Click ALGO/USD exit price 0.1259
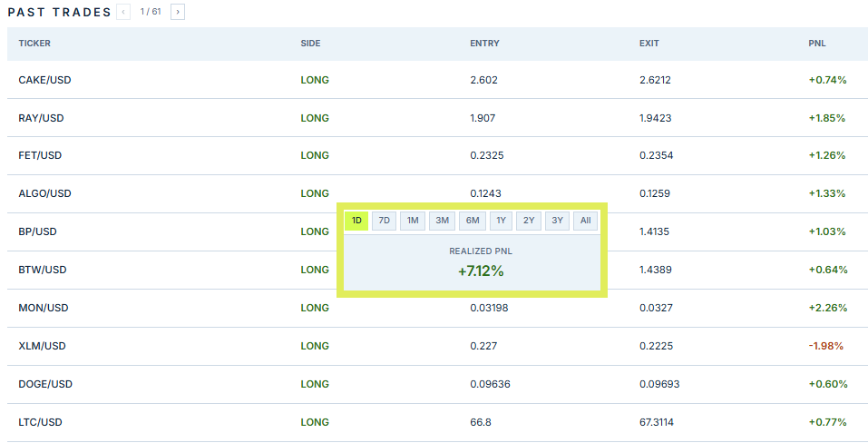The height and width of the screenshot is (443, 868). pos(655,194)
